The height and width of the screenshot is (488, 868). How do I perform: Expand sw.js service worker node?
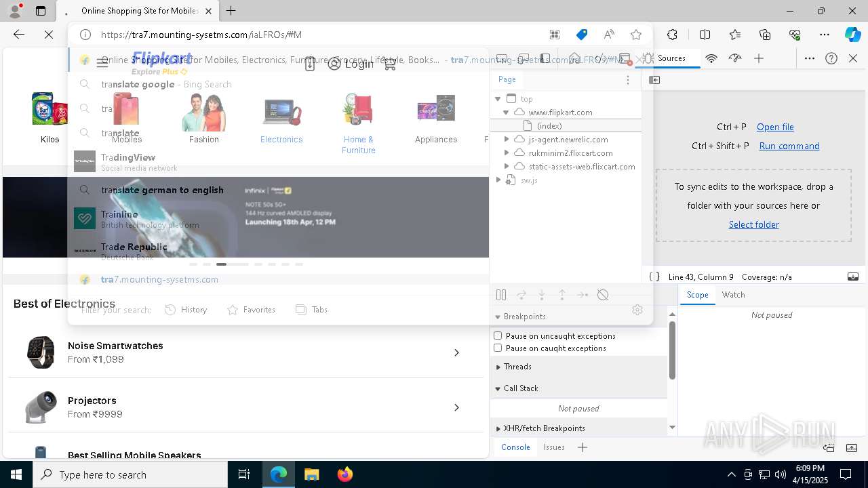tap(498, 180)
